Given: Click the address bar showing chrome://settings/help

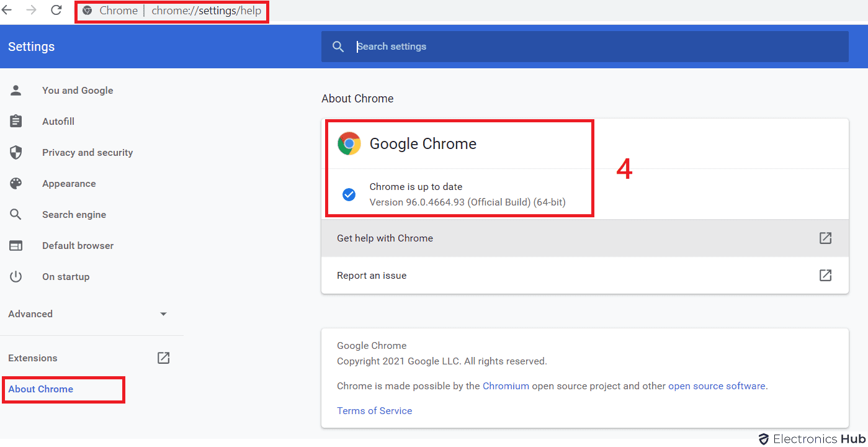Looking at the screenshot, I should (x=206, y=11).
